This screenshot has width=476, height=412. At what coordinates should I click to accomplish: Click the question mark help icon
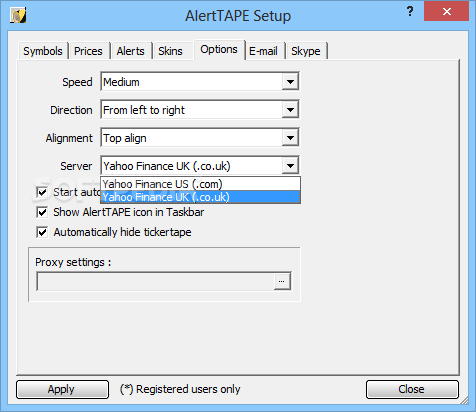click(x=410, y=11)
